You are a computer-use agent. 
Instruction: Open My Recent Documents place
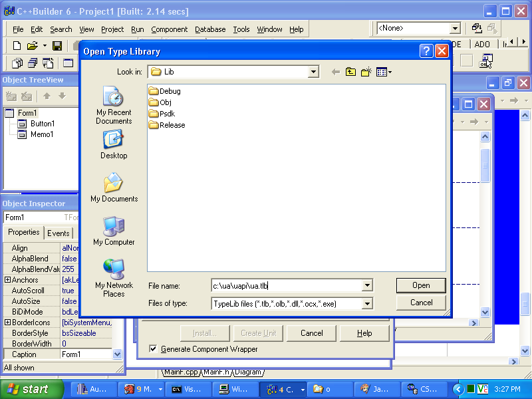pyautogui.click(x=114, y=105)
